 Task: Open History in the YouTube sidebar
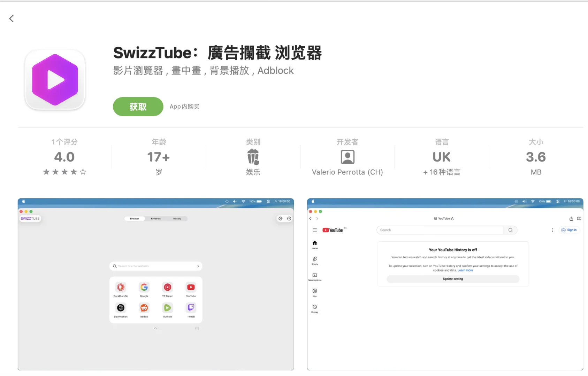coord(314,307)
